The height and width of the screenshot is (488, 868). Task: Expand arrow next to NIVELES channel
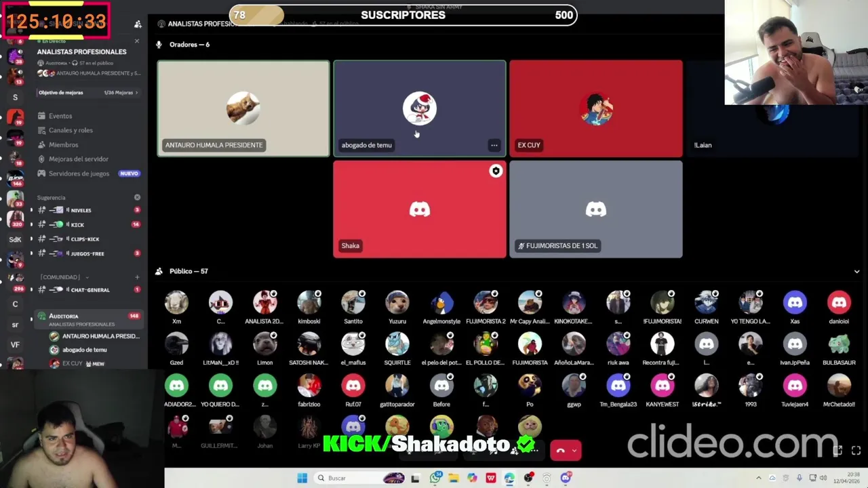pyautogui.click(x=31, y=210)
